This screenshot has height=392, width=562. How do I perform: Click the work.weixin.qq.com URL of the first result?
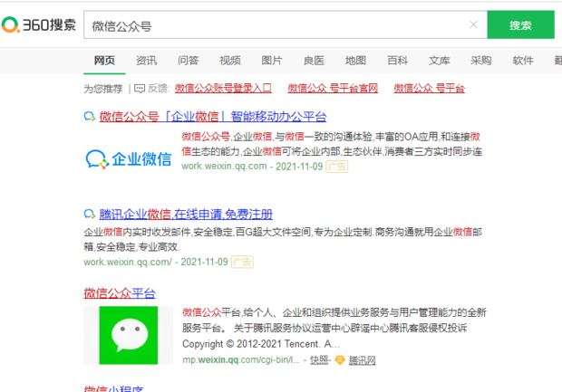pos(224,167)
